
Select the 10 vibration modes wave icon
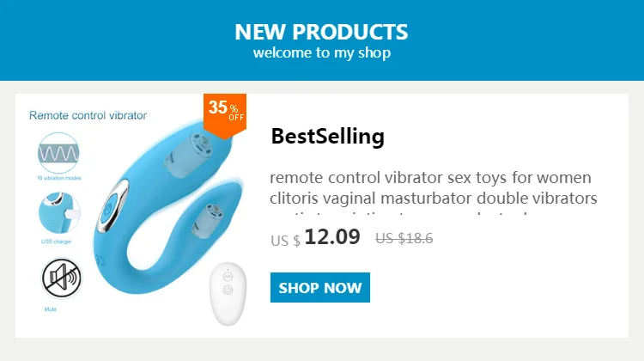tap(58, 153)
